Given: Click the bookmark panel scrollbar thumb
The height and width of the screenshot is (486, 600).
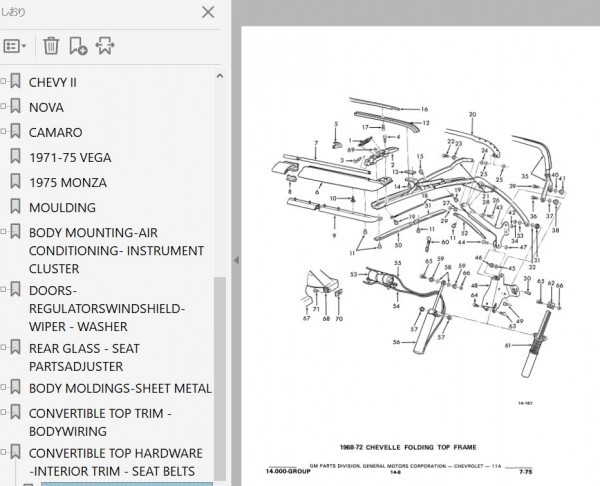Looking at the screenshot, I should tap(220, 378).
